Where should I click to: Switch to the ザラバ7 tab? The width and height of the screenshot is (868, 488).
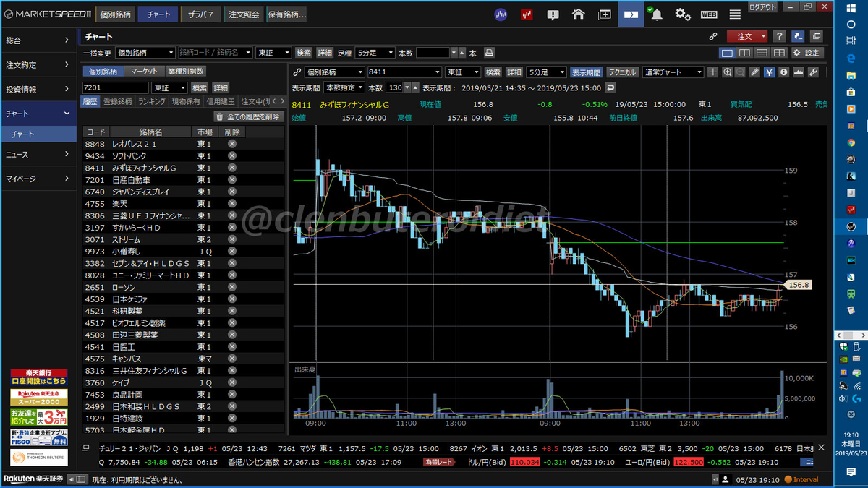click(200, 14)
